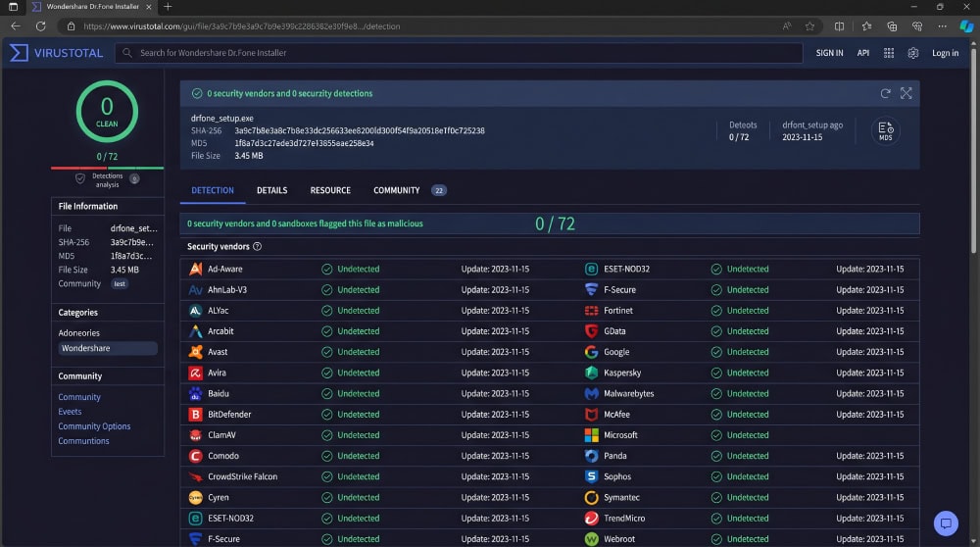Switch to the DETECTION tab
The width and height of the screenshot is (980, 547).
(213, 191)
